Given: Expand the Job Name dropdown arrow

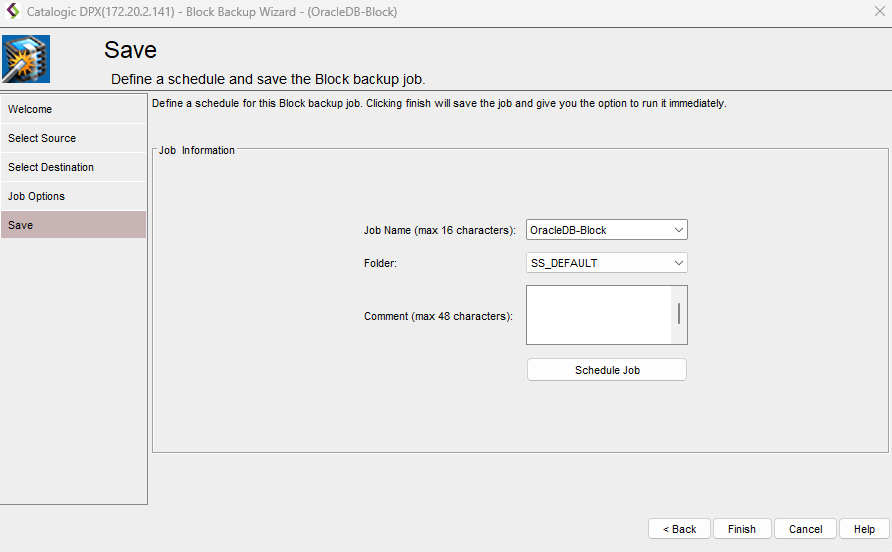Looking at the screenshot, I should (x=679, y=230).
